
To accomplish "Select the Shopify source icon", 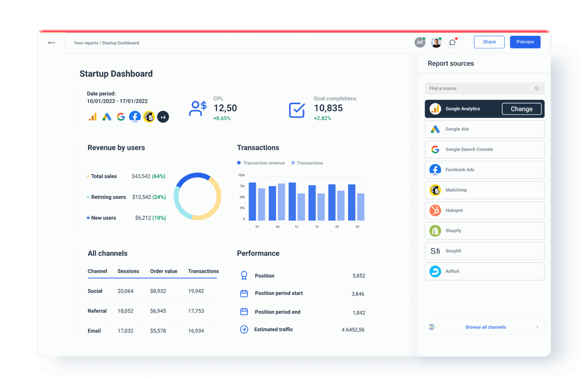I will 435,230.
